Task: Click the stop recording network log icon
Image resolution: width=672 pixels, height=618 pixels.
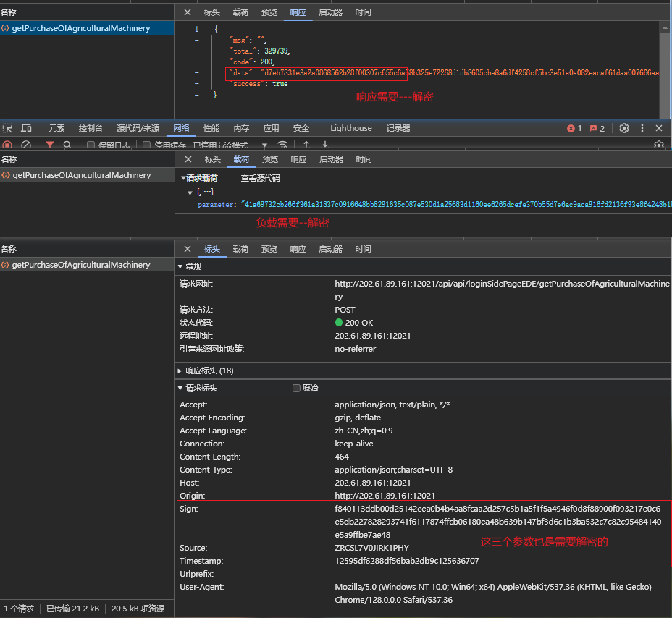Action: (7, 145)
